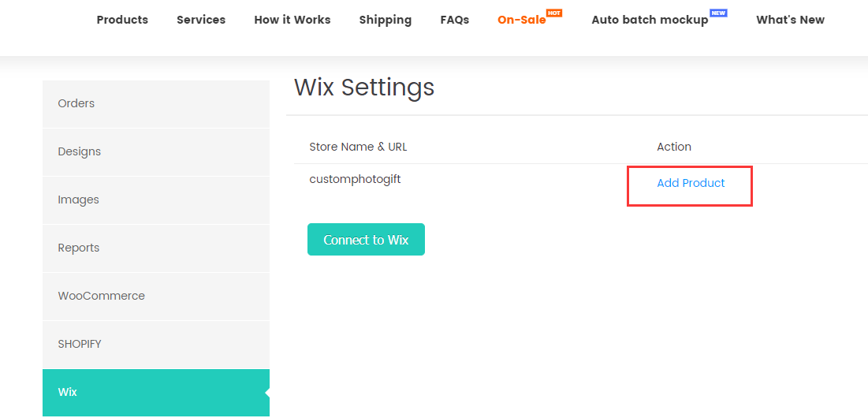This screenshot has height=418, width=868.
Task: Click the NEW badge icon
Action: coord(718,13)
